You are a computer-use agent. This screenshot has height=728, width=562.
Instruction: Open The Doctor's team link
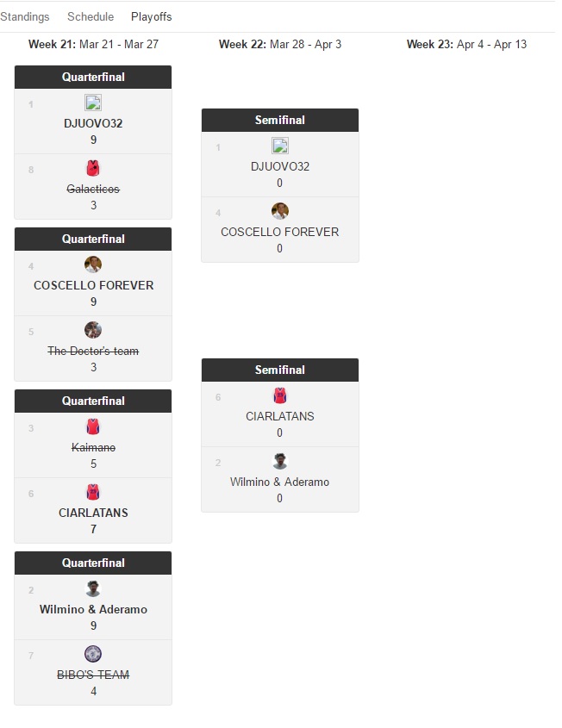tap(93, 351)
